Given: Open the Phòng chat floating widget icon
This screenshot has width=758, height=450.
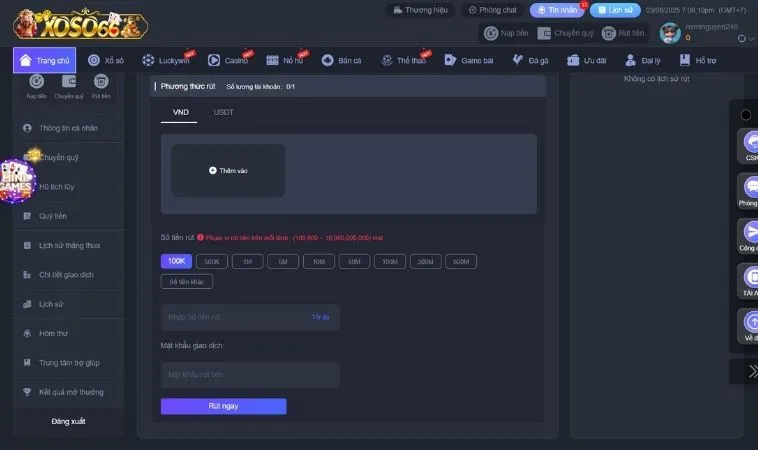Looking at the screenshot, I should (751, 188).
